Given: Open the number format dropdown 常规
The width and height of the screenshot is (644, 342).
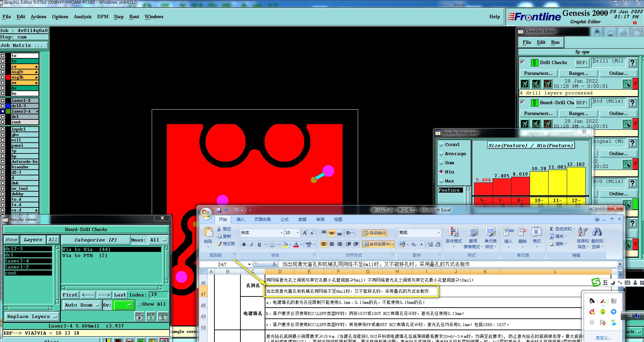Looking at the screenshot, I should (439, 233).
